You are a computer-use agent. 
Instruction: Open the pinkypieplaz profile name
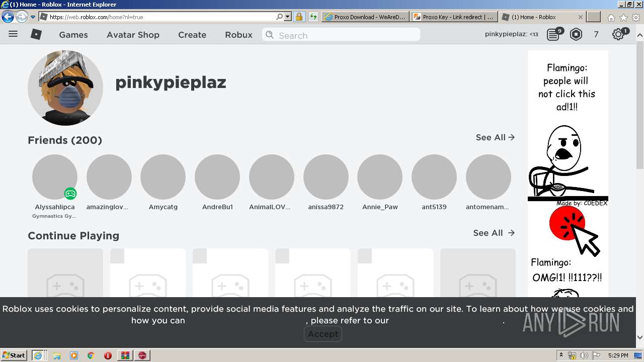[171, 82]
